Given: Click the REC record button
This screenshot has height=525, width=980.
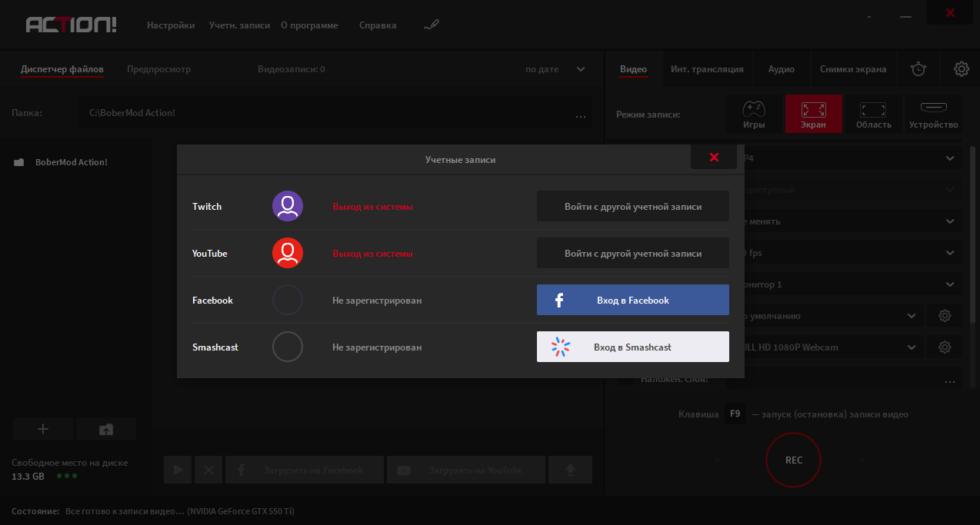Looking at the screenshot, I should pyautogui.click(x=794, y=460).
